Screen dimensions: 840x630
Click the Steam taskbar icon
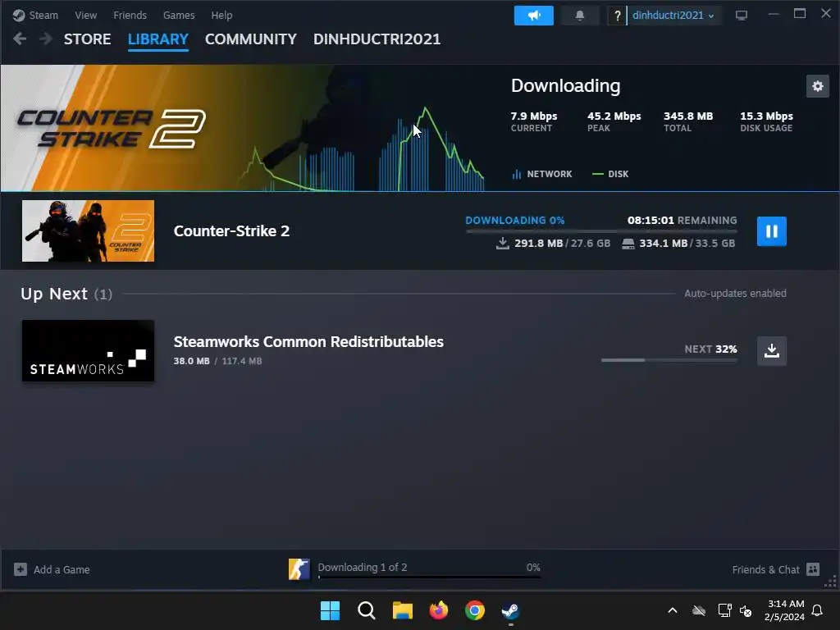[x=510, y=610]
